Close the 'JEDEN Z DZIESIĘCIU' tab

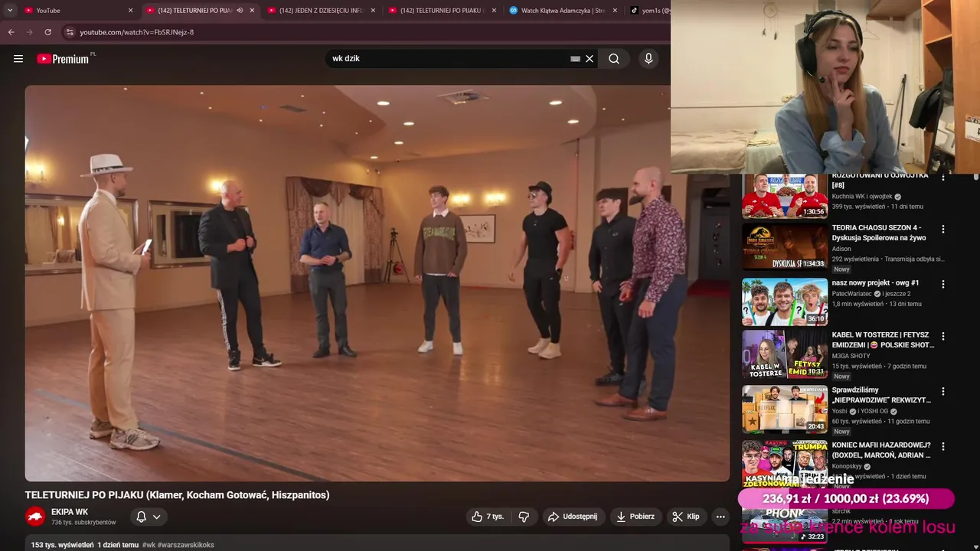pos(373,11)
